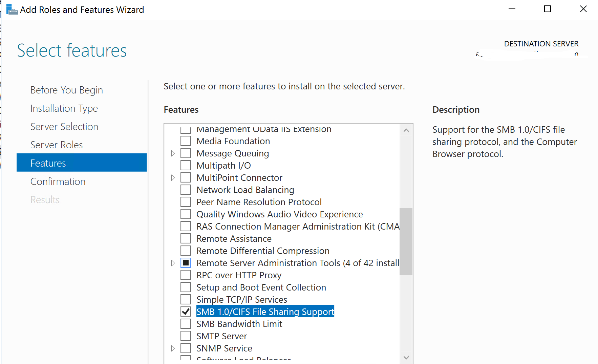Select the Features step in sidebar

(x=82, y=163)
